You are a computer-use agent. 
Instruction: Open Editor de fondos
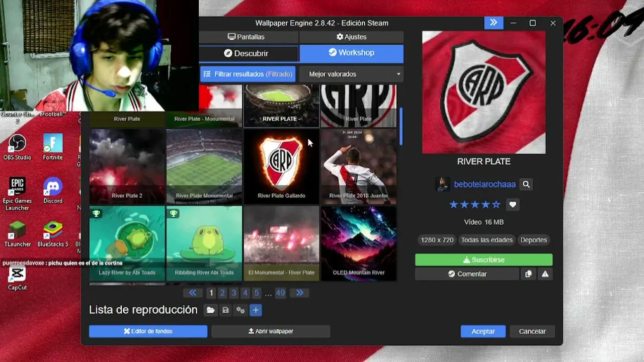click(x=148, y=331)
